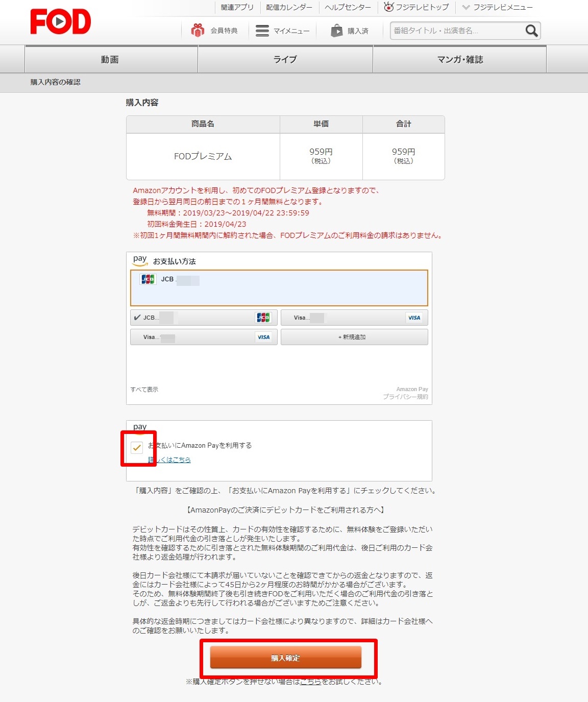588x702 pixels.
Task: Toggle お支払いにAmazon Payを利用する checkbox
Action: click(137, 448)
